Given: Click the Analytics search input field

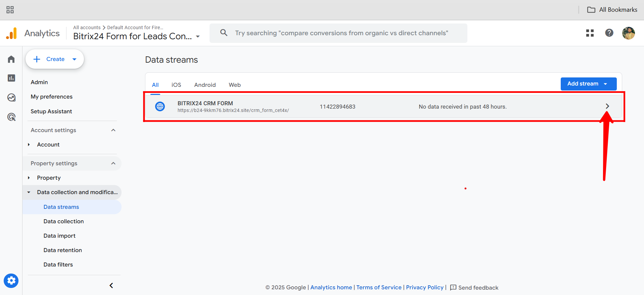Looking at the screenshot, I should click(x=338, y=33).
